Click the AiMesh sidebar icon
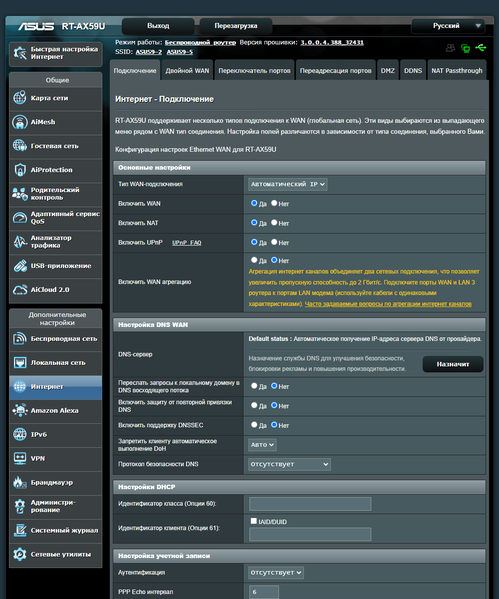The height and width of the screenshot is (599, 499). (19, 122)
